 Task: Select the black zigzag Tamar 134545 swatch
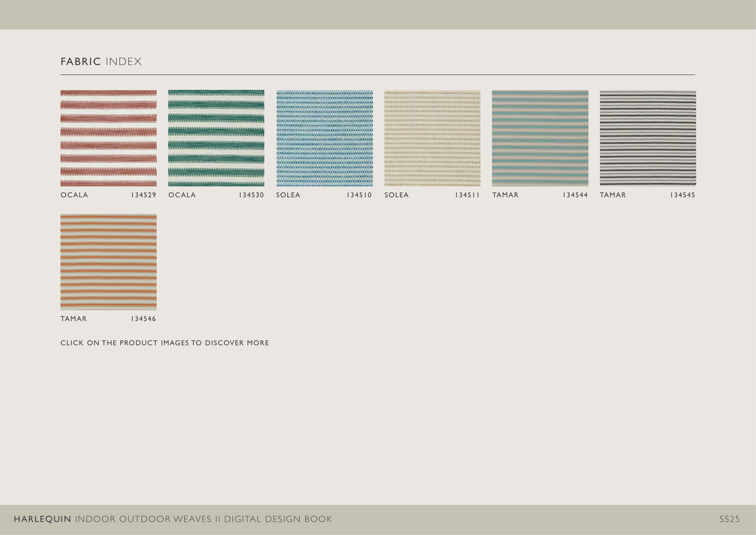click(648, 138)
